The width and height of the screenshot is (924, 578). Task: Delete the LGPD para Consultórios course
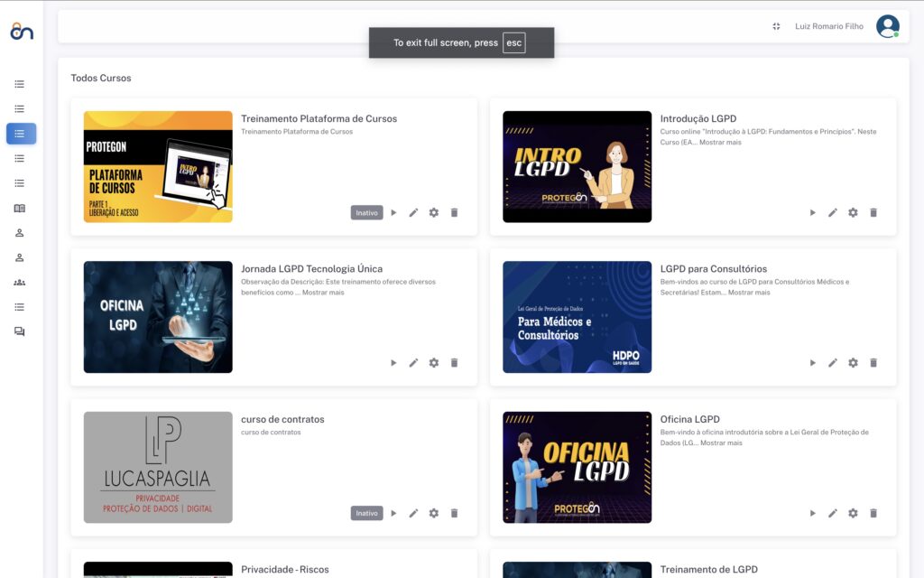873,363
